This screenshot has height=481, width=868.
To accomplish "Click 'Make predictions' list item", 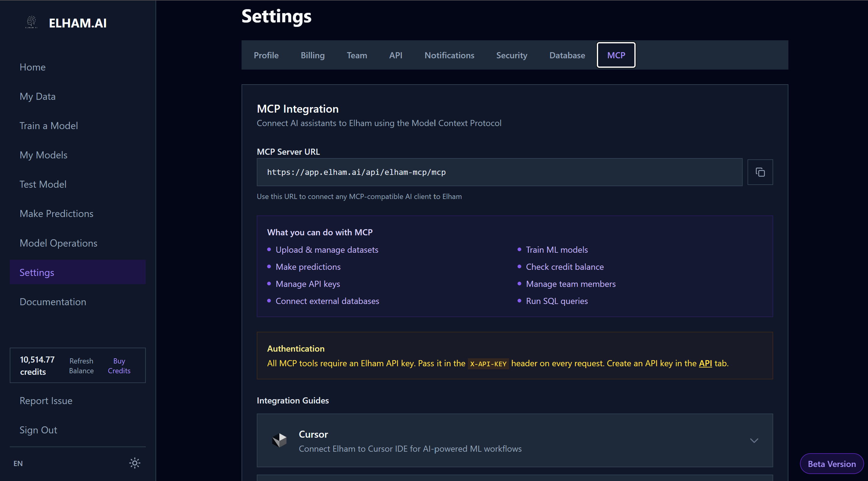I will [308, 267].
